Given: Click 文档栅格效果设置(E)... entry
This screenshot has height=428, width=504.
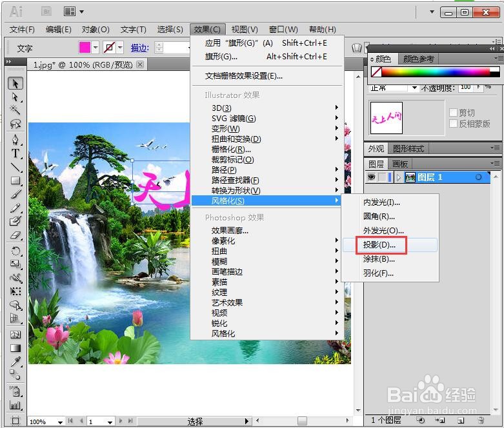Looking at the screenshot, I should [267, 76].
